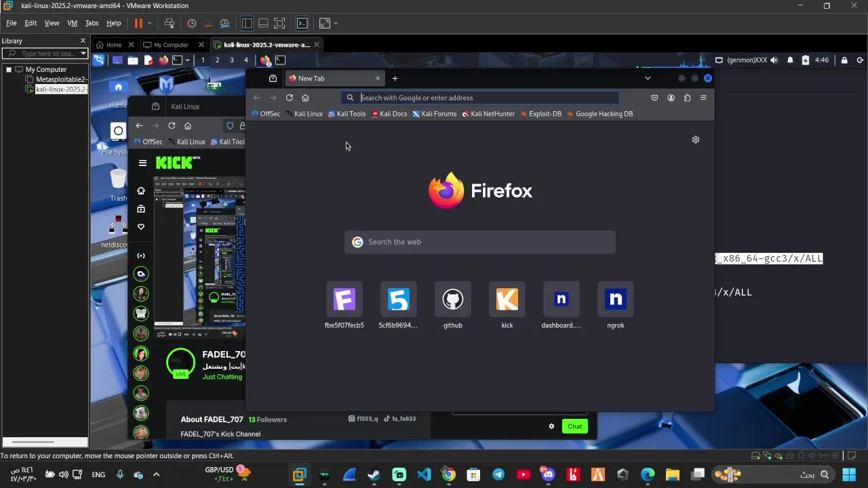This screenshot has width=868, height=488.
Task: Open the ngrok shortcut tile
Action: click(x=616, y=306)
